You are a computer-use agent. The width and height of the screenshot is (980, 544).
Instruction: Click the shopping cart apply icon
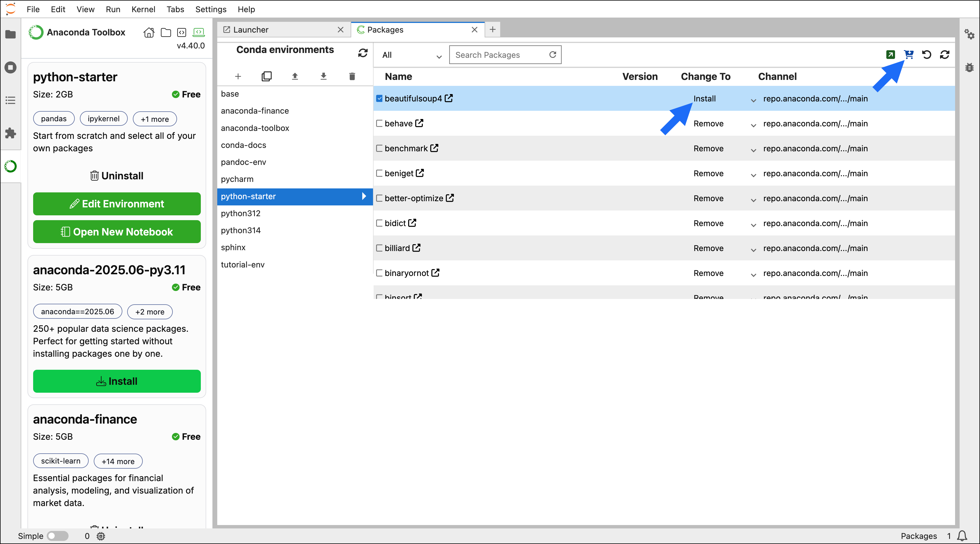[908, 54]
